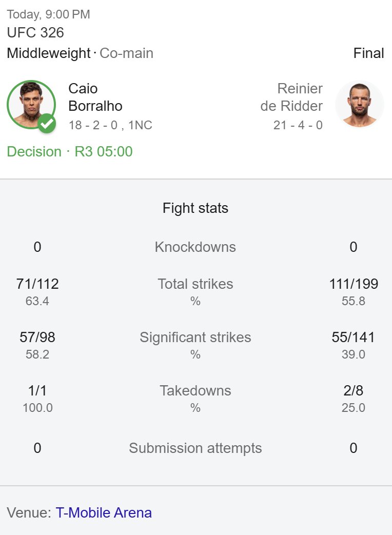The height and width of the screenshot is (535, 392).
Task: Open the T-Mobile Arena venue link
Action: [104, 512]
